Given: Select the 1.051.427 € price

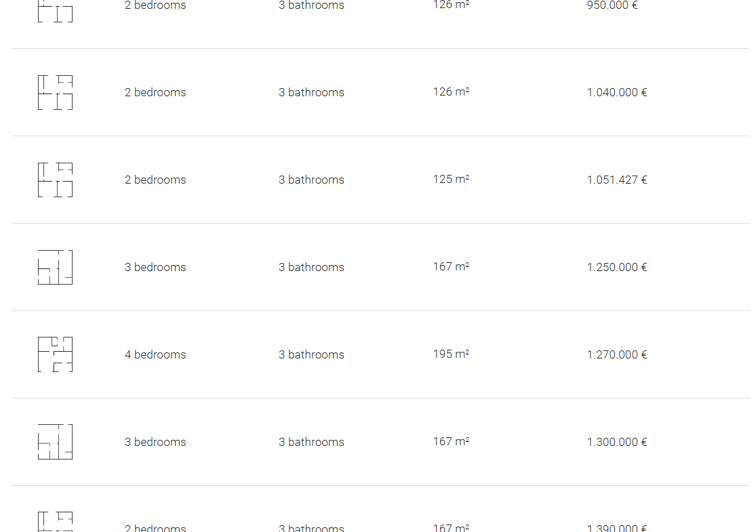Looking at the screenshot, I should tap(617, 180).
